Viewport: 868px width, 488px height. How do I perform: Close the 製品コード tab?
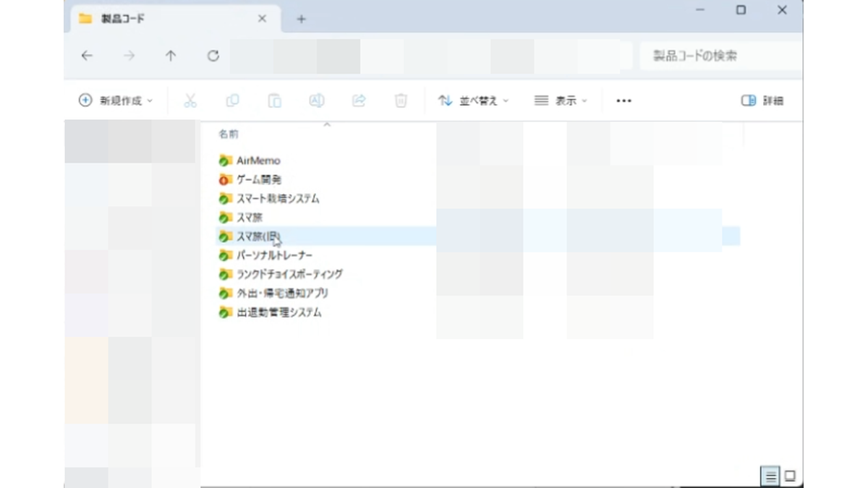[x=262, y=19]
